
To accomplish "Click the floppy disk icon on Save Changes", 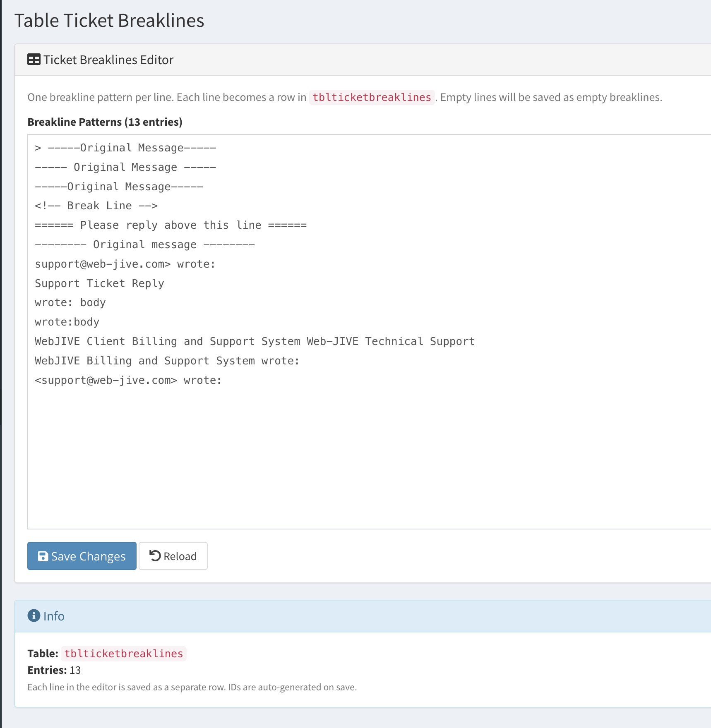I will pos(43,556).
